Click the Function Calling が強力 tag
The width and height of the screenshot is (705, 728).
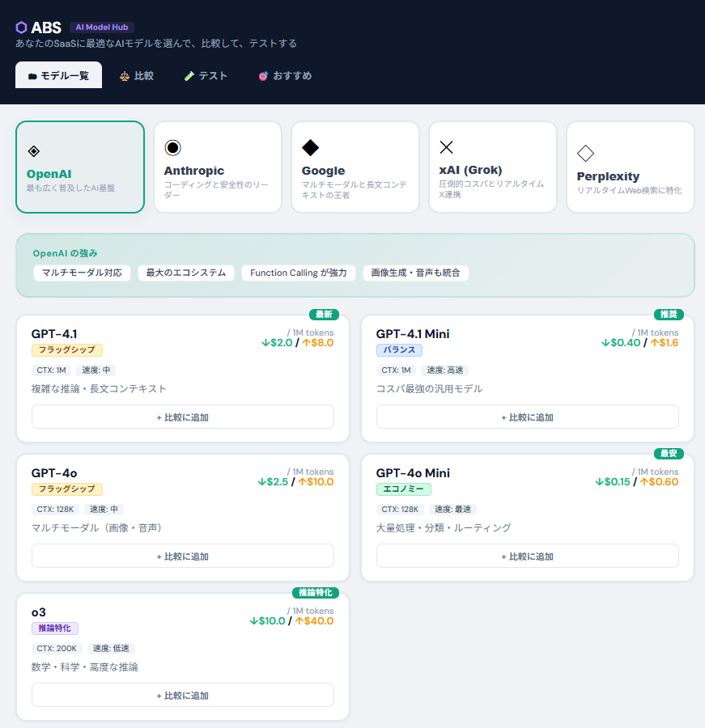click(x=299, y=273)
